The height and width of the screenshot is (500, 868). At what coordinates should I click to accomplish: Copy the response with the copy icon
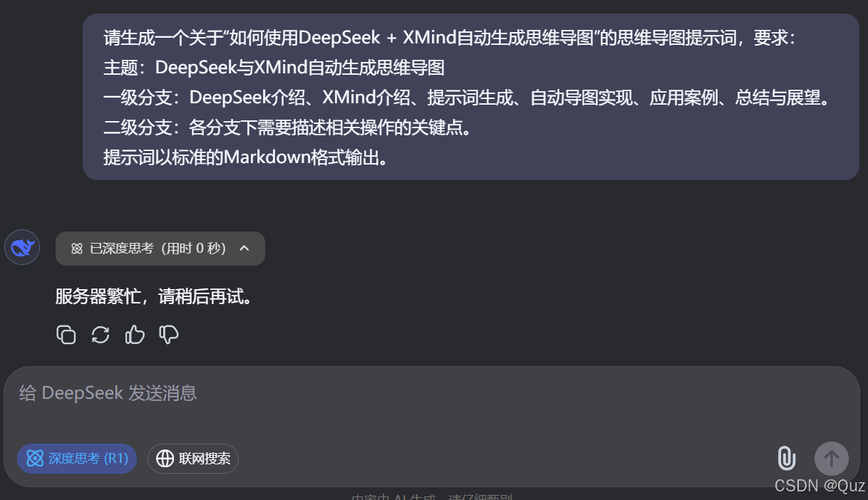(66, 334)
